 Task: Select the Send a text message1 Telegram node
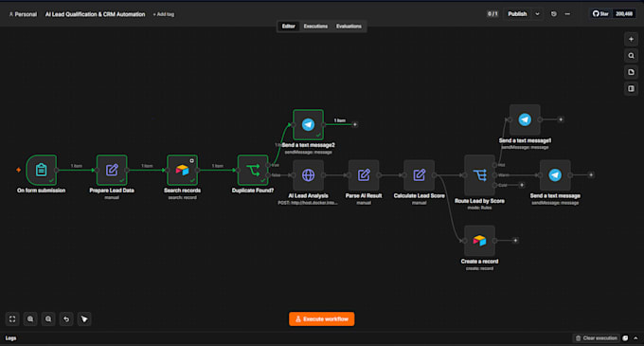[525, 119]
